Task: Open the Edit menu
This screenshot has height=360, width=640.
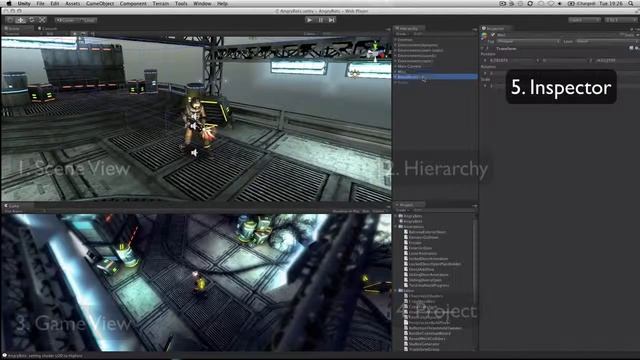Action: [55, 3]
